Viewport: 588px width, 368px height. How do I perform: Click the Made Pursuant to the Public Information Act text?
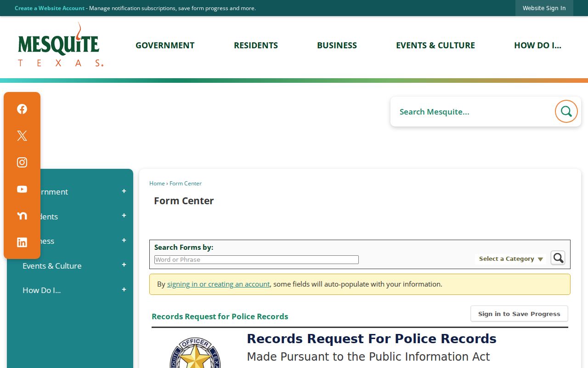click(x=368, y=357)
